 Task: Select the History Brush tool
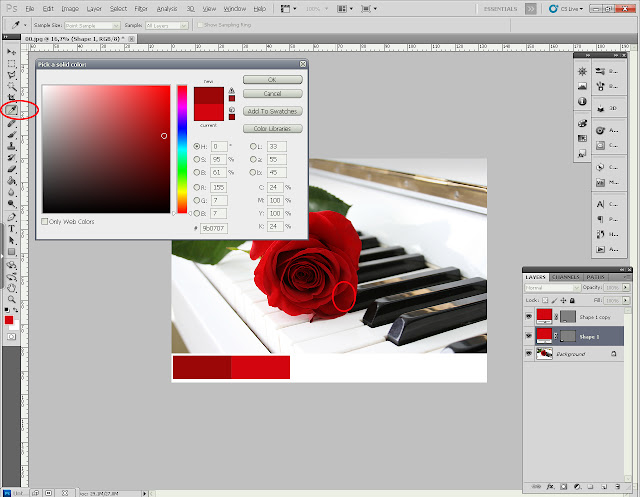[x=11, y=157]
